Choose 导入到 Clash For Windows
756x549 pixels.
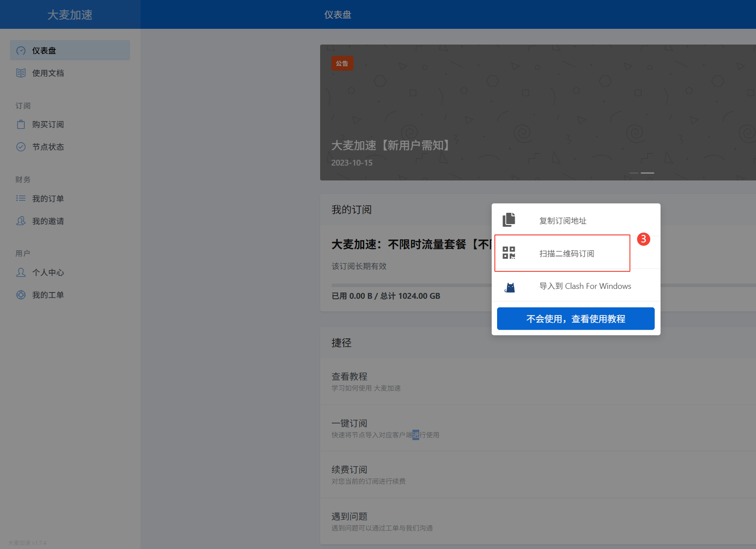point(585,286)
